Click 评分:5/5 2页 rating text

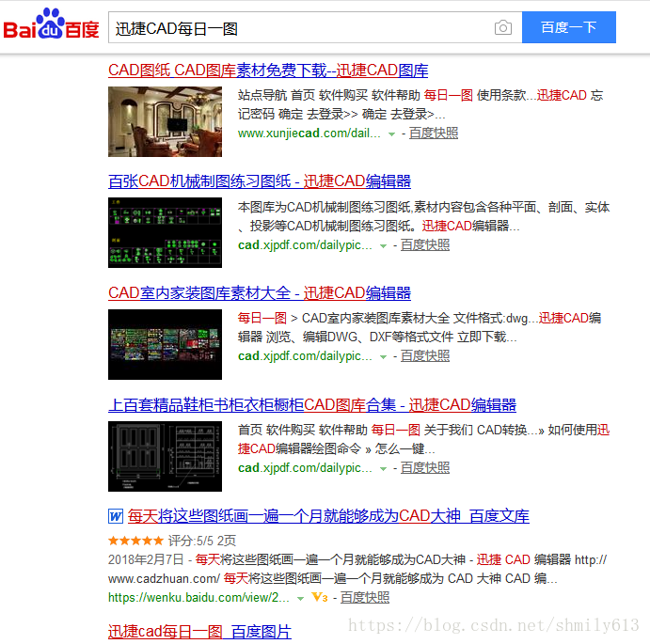(x=202, y=541)
